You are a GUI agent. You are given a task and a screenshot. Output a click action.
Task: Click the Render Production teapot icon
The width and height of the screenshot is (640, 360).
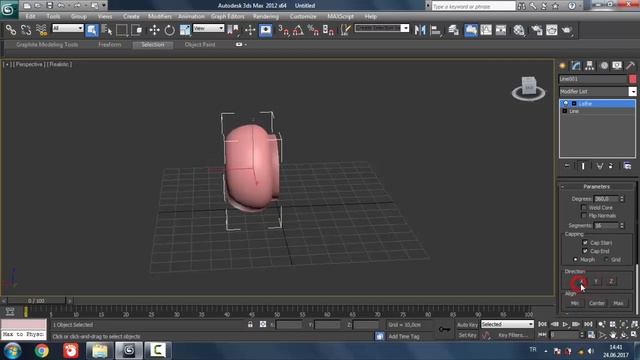point(567,30)
